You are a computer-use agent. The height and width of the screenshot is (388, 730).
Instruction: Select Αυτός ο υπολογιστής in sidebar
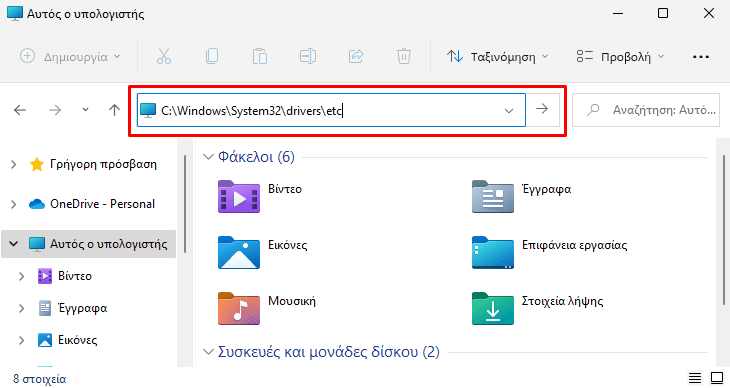108,244
